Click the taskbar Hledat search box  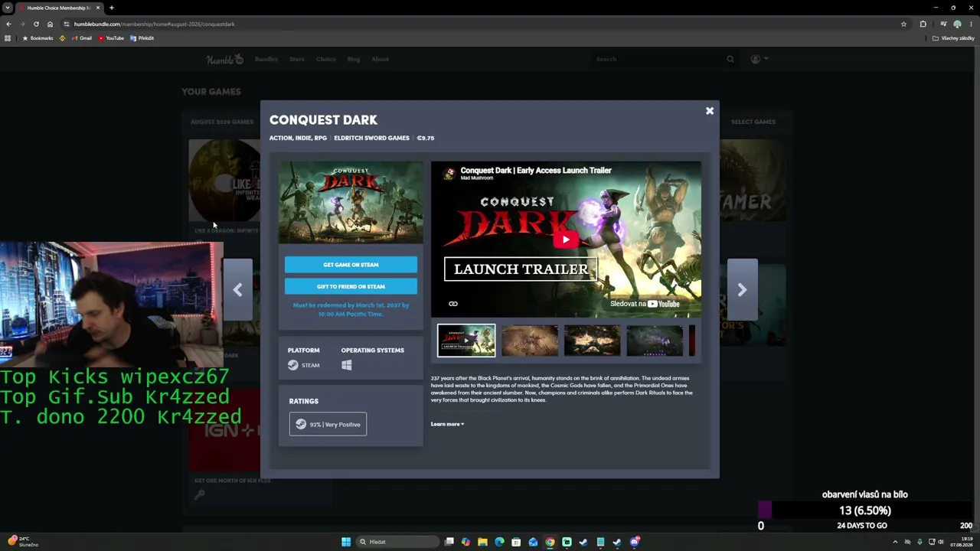click(397, 542)
